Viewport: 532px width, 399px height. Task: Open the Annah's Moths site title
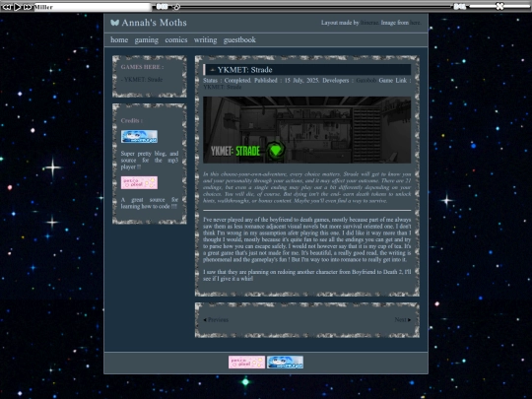coord(154,23)
